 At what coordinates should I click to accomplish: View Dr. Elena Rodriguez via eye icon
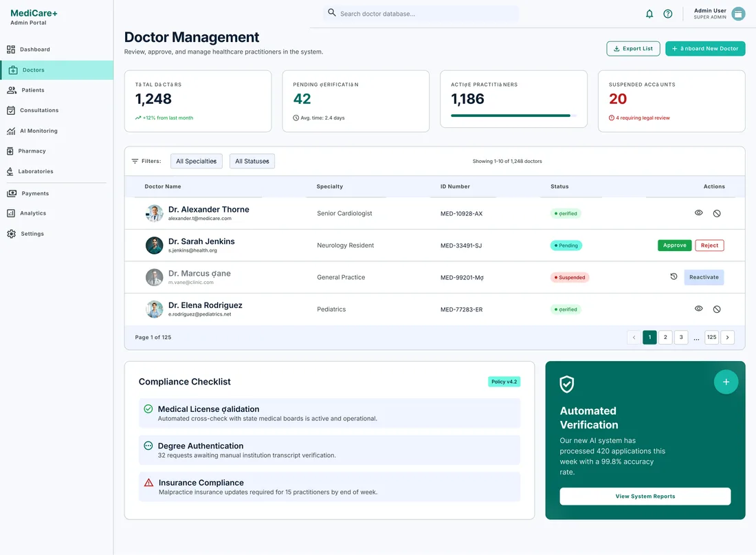(699, 308)
